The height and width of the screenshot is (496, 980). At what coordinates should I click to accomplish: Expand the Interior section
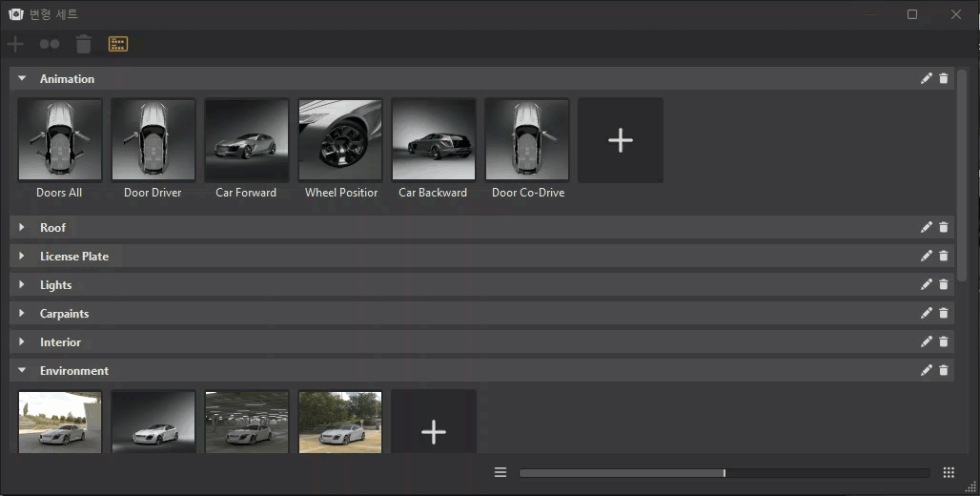pyautogui.click(x=22, y=342)
